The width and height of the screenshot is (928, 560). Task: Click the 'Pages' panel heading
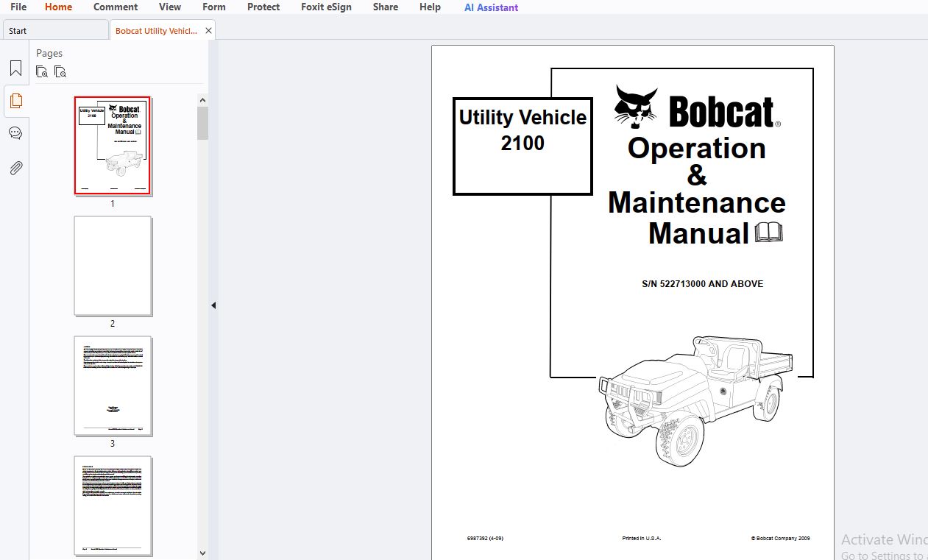pyautogui.click(x=49, y=53)
